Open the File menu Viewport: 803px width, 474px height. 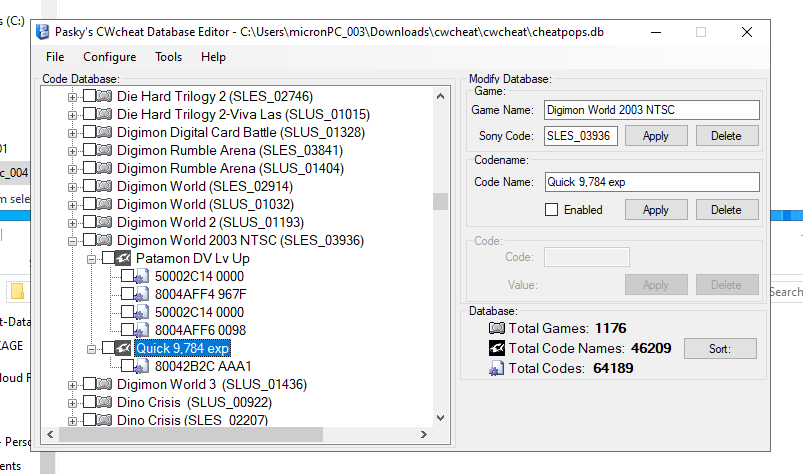(x=55, y=57)
